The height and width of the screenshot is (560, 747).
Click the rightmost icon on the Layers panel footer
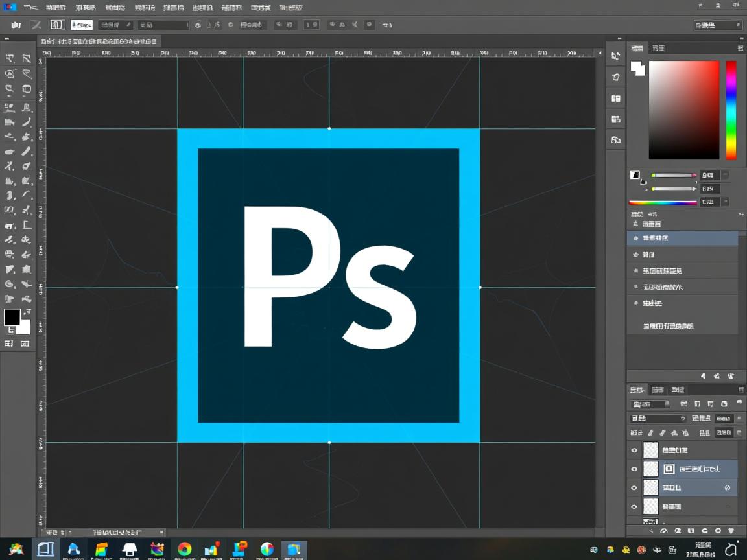pos(730,531)
